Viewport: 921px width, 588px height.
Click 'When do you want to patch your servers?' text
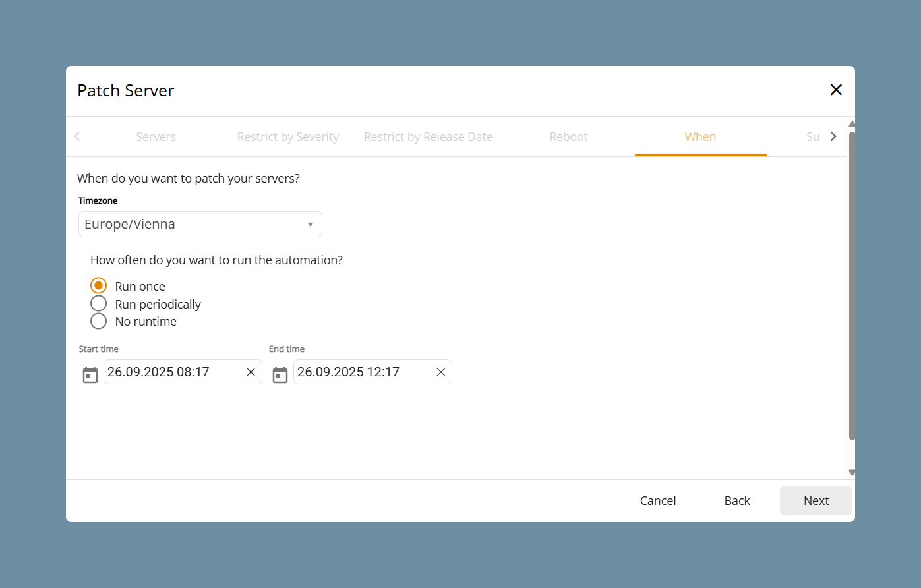(x=189, y=179)
